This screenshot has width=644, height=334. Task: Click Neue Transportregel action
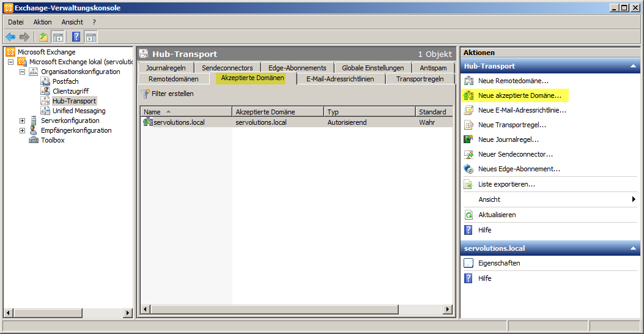pyautogui.click(x=512, y=125)
